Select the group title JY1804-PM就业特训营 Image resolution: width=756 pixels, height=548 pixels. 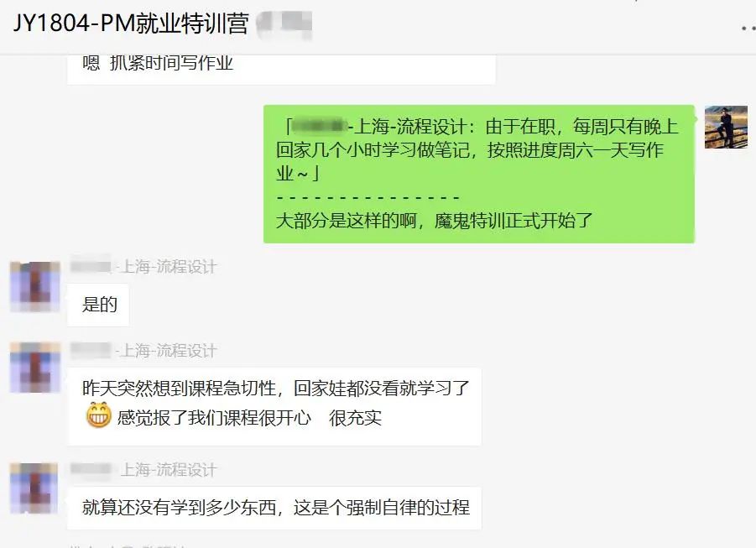131,23
